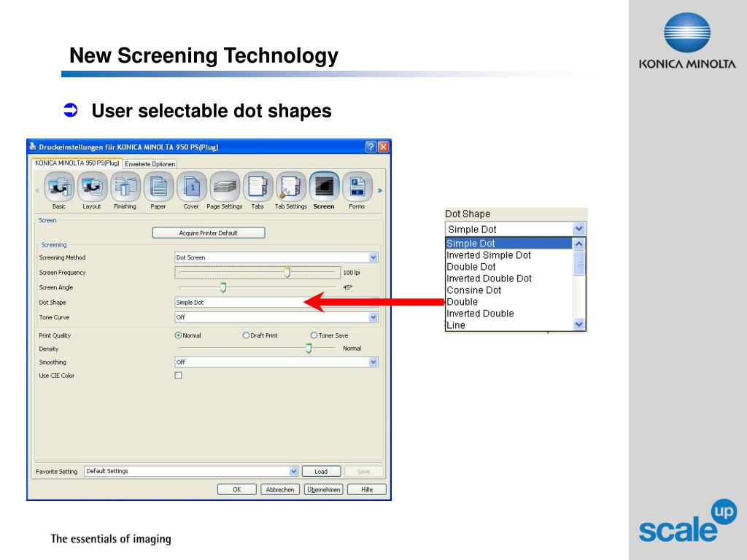
Task: Choose Inverted Simple Dot option
Action: click(508, 255)
